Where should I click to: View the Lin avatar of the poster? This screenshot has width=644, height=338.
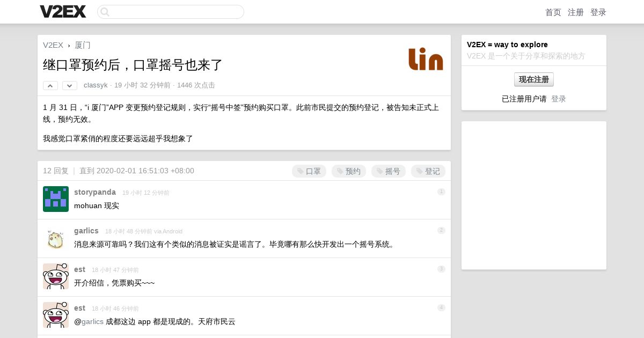[426, 59]
